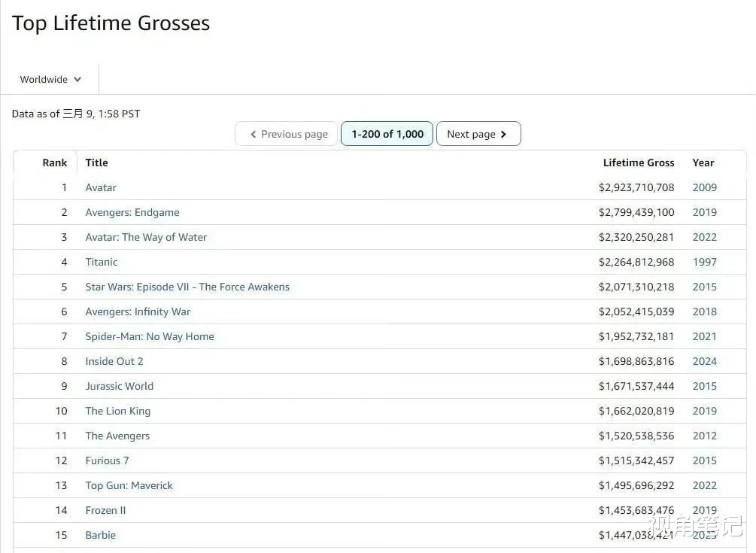Image resolution: width=756 pixels, height=553 pixels.
Task: Click year 2015 in Star Wars row
Action: pyautogui.click(x=704, y=287)
